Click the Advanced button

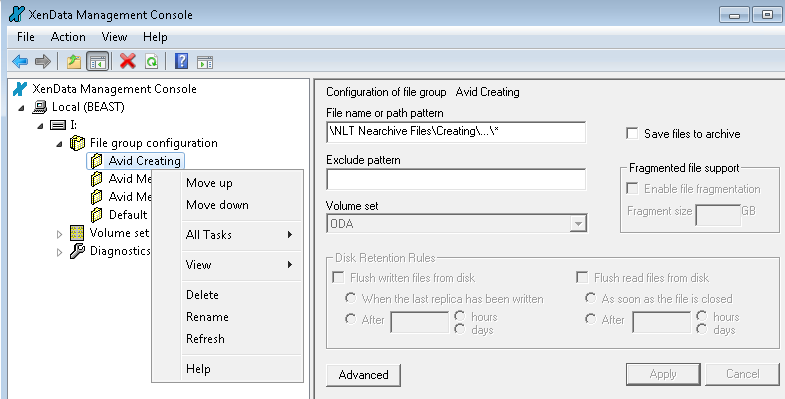pos(363,375)
